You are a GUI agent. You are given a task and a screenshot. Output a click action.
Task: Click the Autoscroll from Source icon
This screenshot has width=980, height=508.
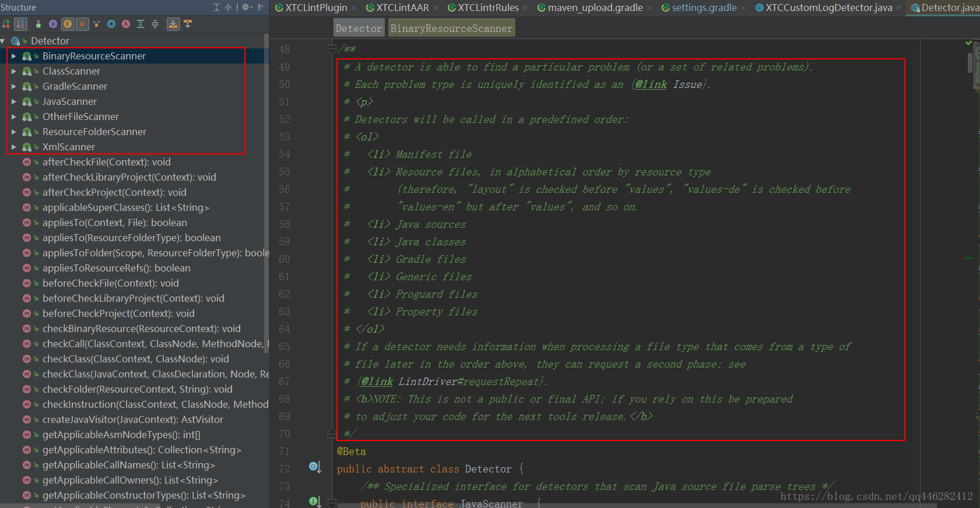point(188,24)
